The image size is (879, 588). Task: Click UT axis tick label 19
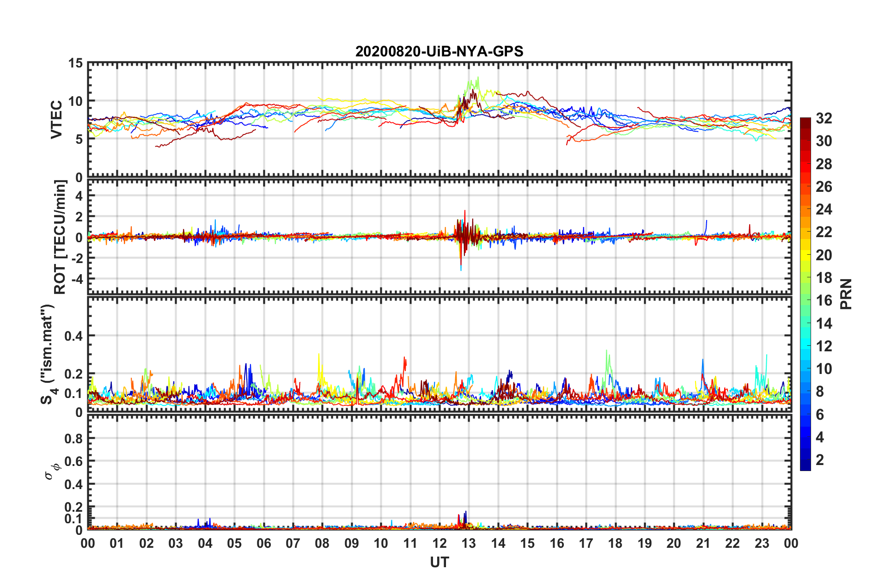click(x=645, y=543)
